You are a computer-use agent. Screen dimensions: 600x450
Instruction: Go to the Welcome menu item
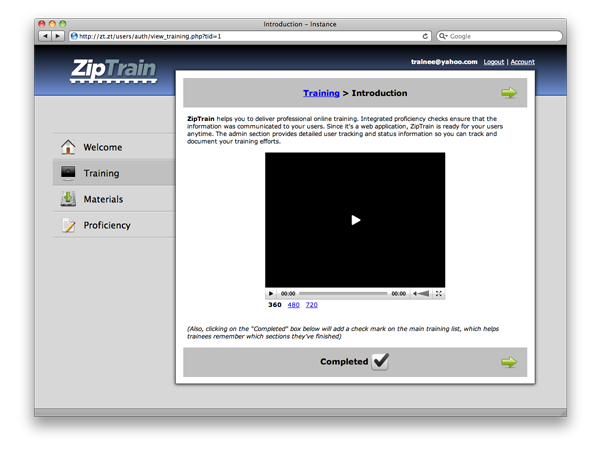[114, 147]
